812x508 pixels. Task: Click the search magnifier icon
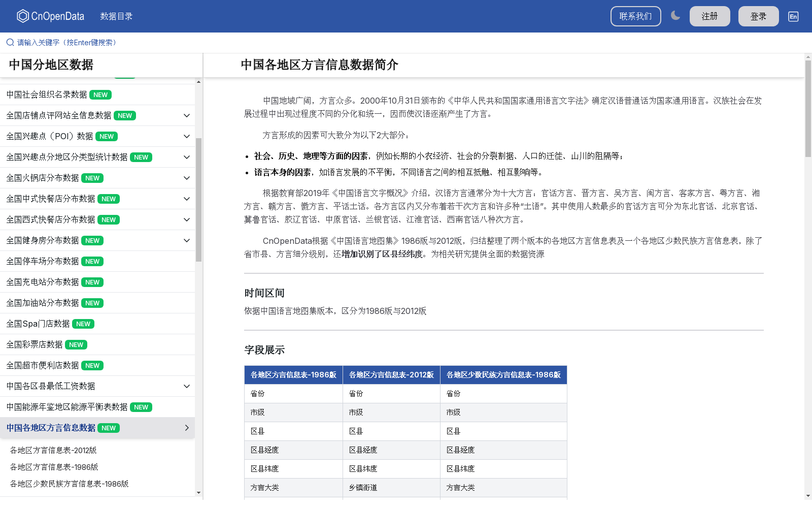(10, 42)
